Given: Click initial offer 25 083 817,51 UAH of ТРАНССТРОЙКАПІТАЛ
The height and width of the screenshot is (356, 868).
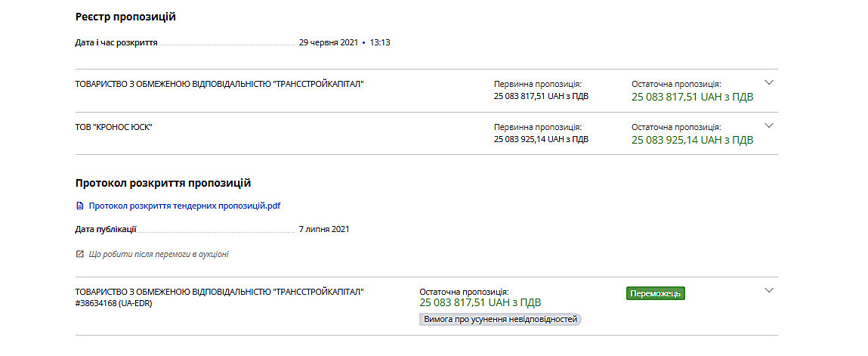Looking at the screenshot, I should 542,96.
